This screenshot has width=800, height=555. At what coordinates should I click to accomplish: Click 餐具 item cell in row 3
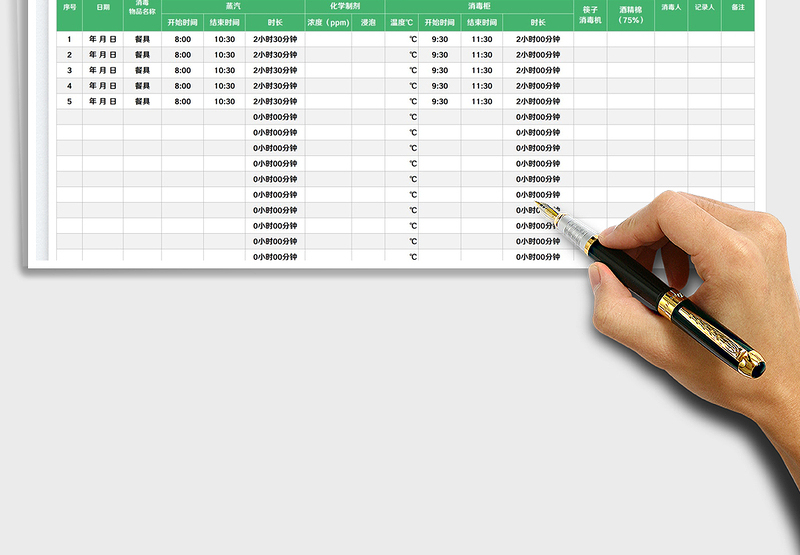click(x=142, y=71)
